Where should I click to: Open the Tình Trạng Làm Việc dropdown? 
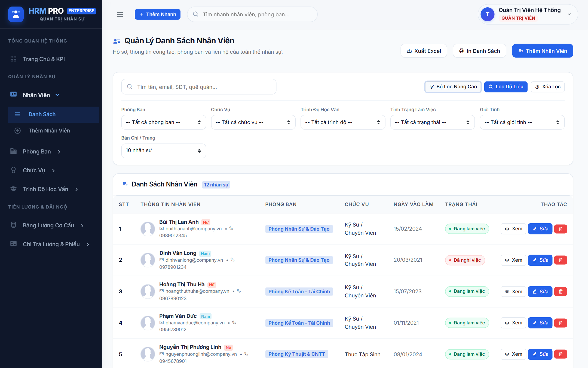tap(433, 122)
